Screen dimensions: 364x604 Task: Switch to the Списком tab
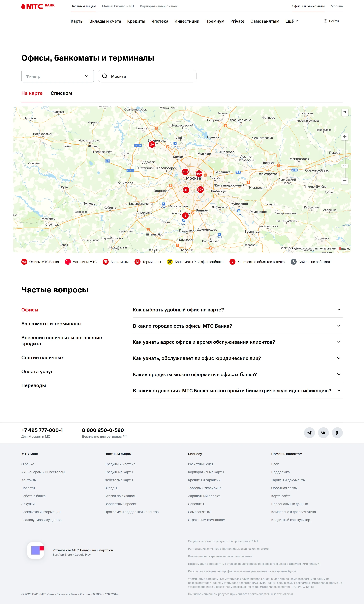point(61,93)
